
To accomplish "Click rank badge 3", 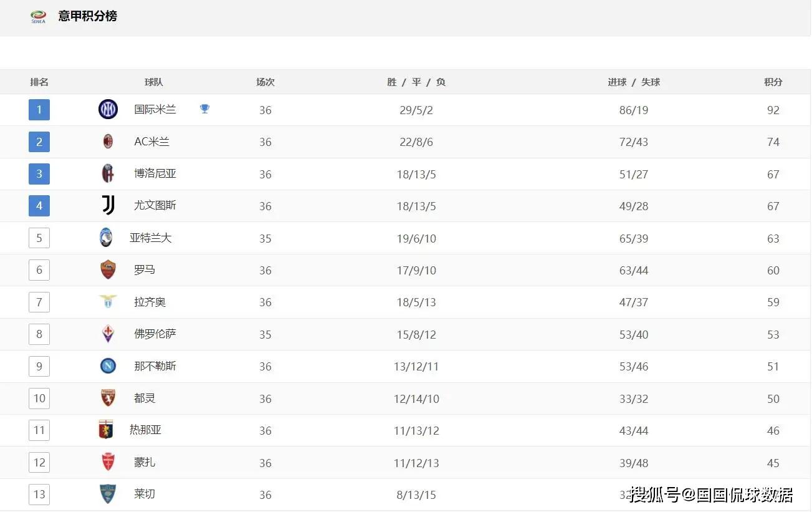I will point(39,173).
